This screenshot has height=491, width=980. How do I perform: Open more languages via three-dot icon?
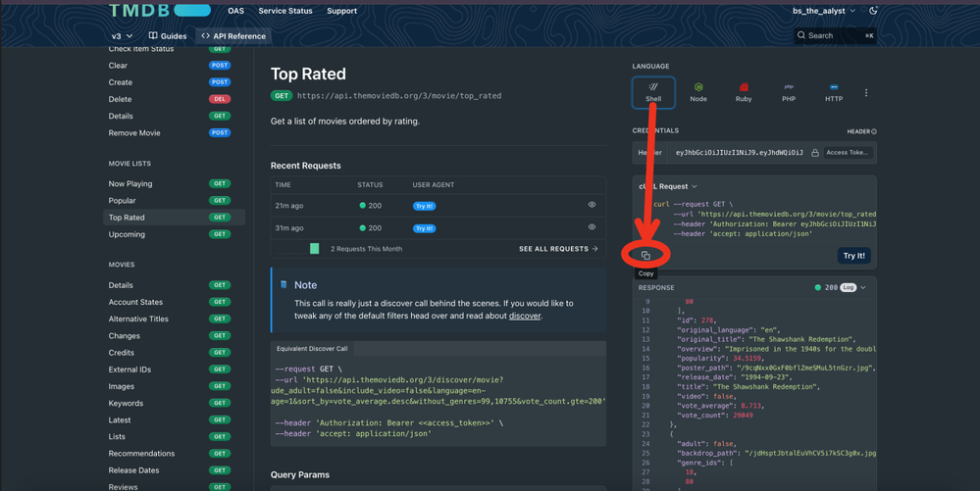(x=866, y=93)
